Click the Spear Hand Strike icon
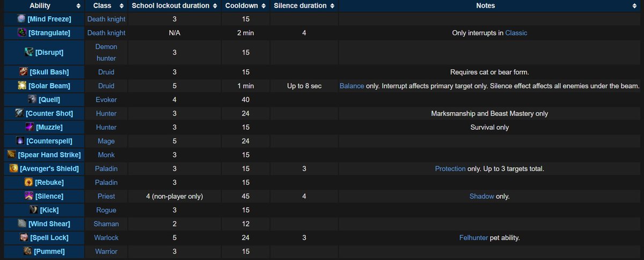Screen dimensions: 644x260 (11, 155)
